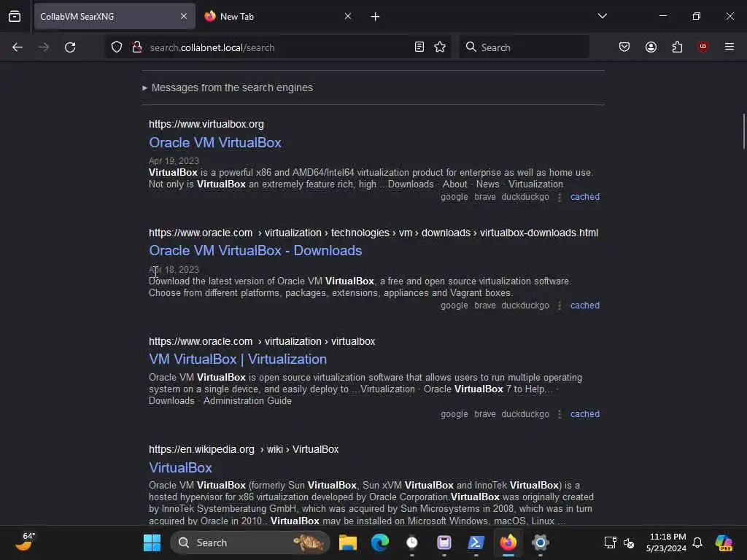Click https://en.wikipedia.org URL text

pyautogui.click(x=201, y=449)
